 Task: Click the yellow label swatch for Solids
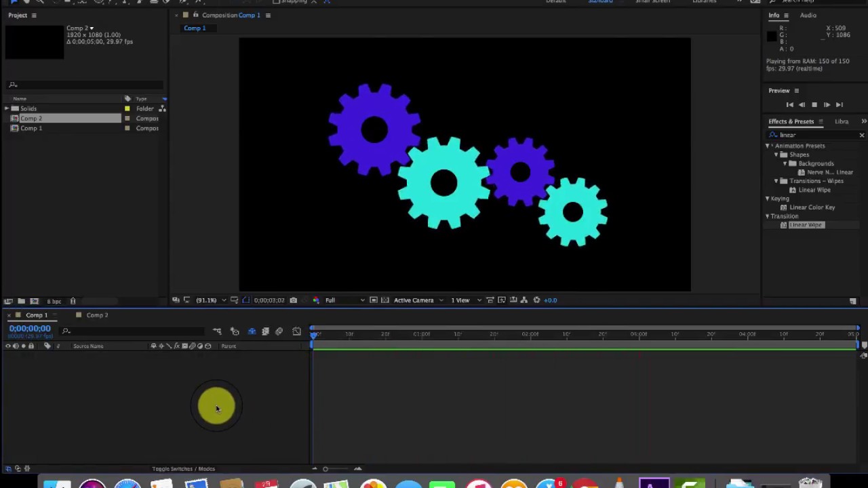coord(127,108)
